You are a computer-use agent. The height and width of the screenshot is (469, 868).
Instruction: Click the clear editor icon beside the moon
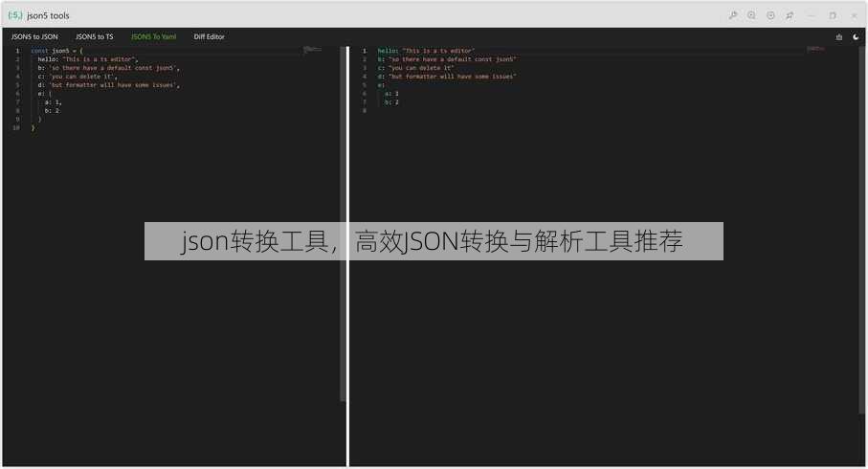pyautogui.click(x=839, y=37)
